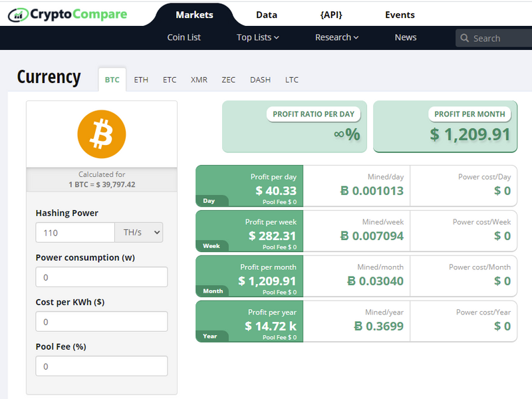
Task: Expand the Research dropdown menu
Action: click(336, 37)
